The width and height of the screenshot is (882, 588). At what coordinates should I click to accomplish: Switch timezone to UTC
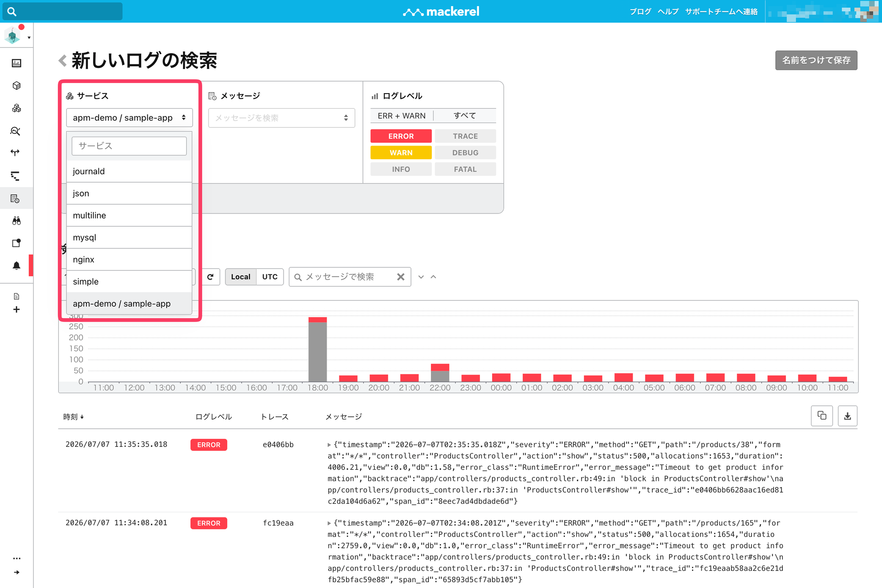[x=270, y=277]
